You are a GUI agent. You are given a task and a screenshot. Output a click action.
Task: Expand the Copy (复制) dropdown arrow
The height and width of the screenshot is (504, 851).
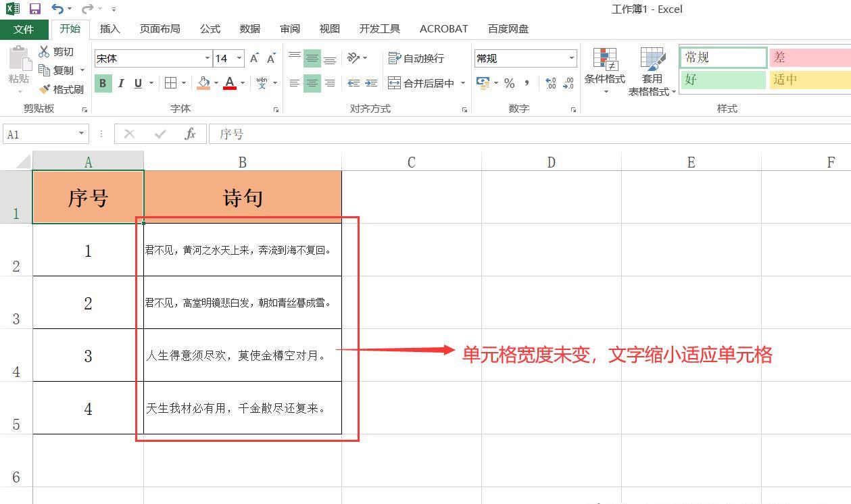click(82, 70)
